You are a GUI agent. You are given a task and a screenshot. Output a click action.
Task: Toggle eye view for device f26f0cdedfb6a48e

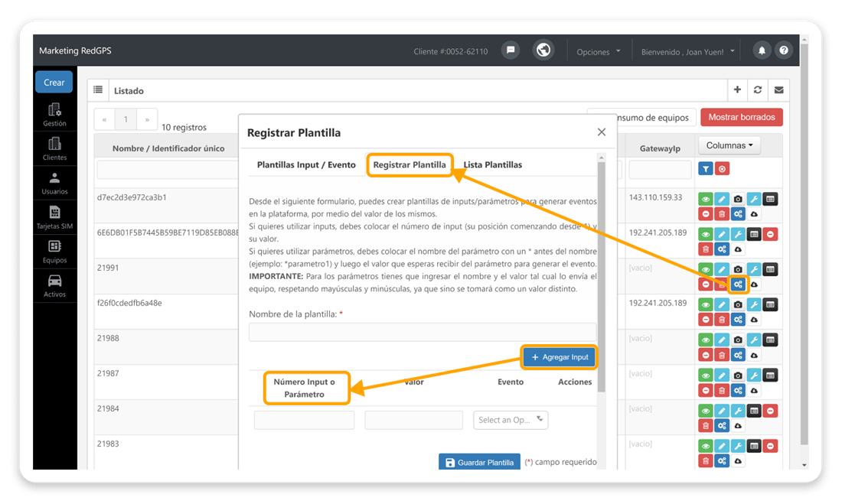click(x=706, y=305)
